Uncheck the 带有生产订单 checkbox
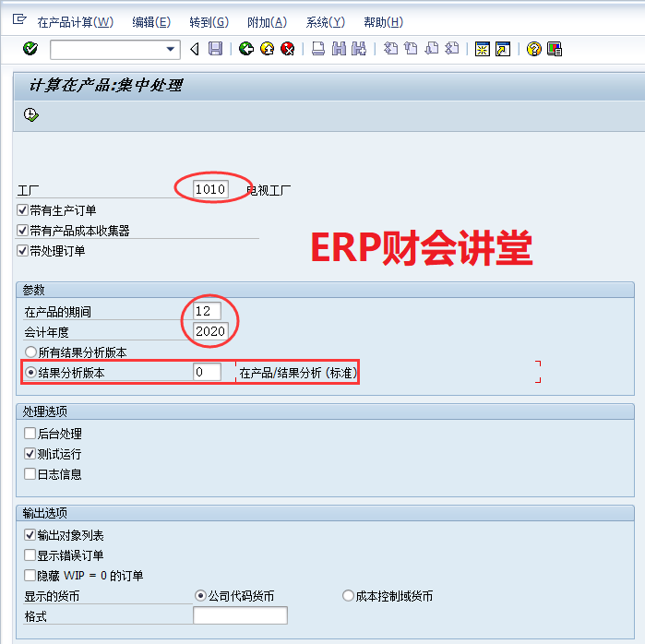 click(23, 210)
